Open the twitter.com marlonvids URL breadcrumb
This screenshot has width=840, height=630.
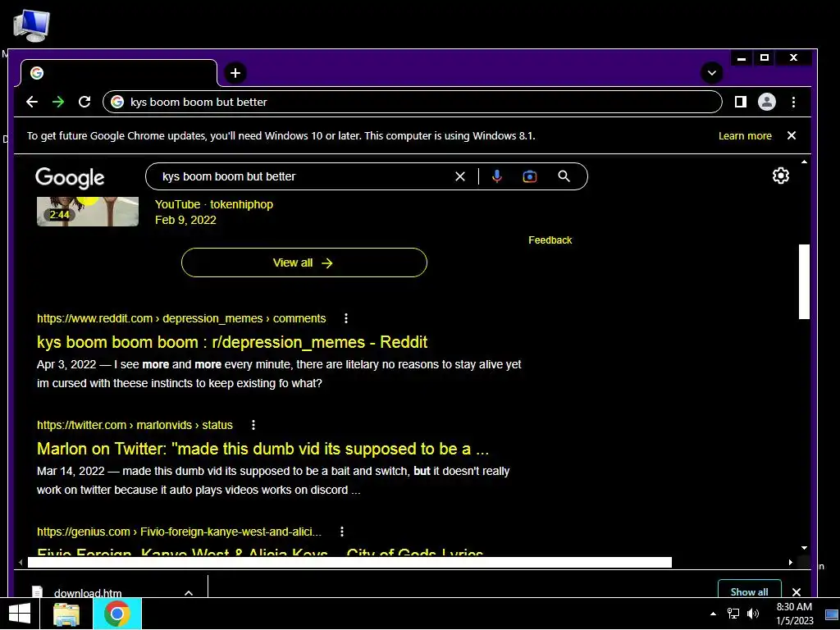pyautogui.click(x=135, y=426)
